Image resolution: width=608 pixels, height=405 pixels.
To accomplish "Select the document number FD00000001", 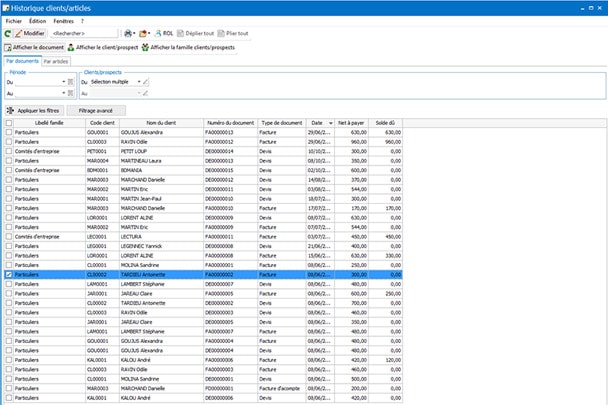I will pos(231,389).
